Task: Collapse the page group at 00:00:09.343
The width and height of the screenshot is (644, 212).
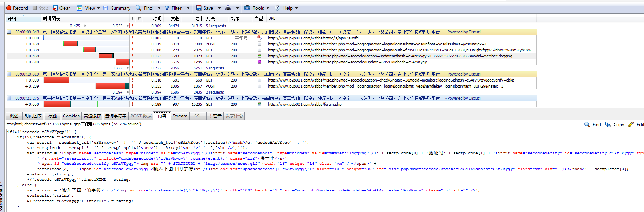Action: pos(9,32)
